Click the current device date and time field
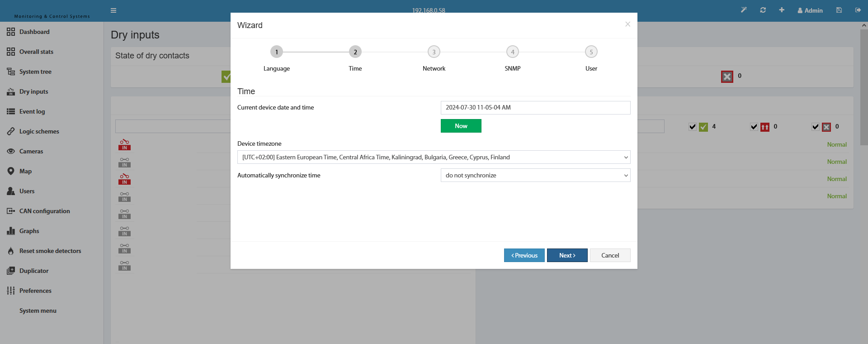The width and height of the screenshot is (868, 344). [x=536, y=108]
